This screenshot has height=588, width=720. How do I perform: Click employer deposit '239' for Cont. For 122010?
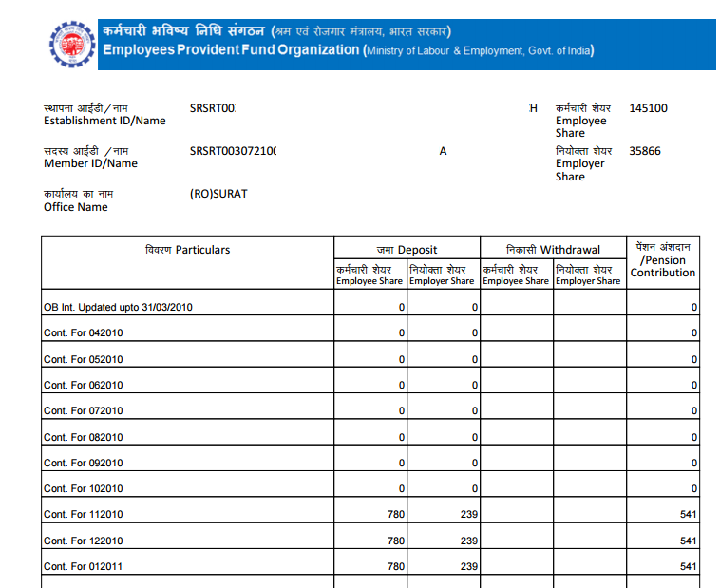click(469, 541)
